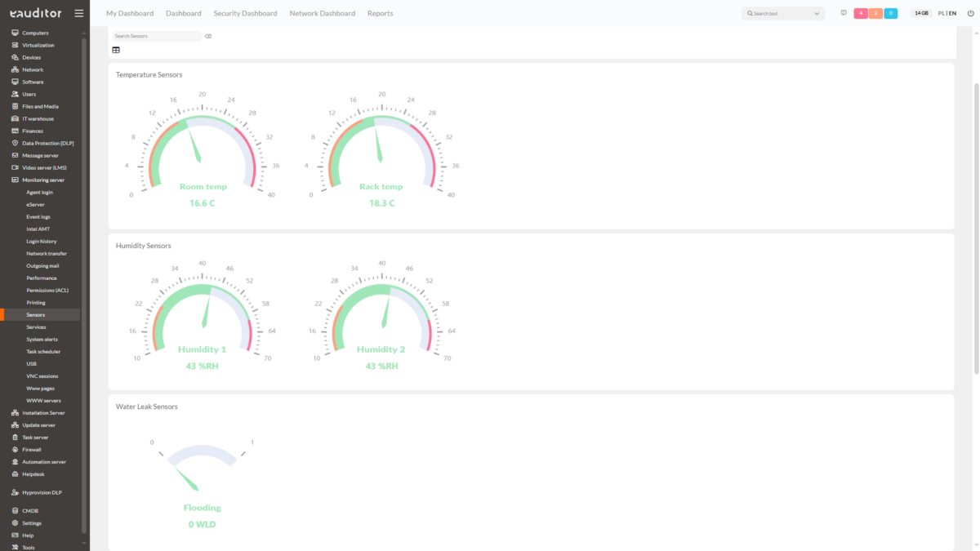
Task: Select the CMDB database icon
Action: (16, 510)
